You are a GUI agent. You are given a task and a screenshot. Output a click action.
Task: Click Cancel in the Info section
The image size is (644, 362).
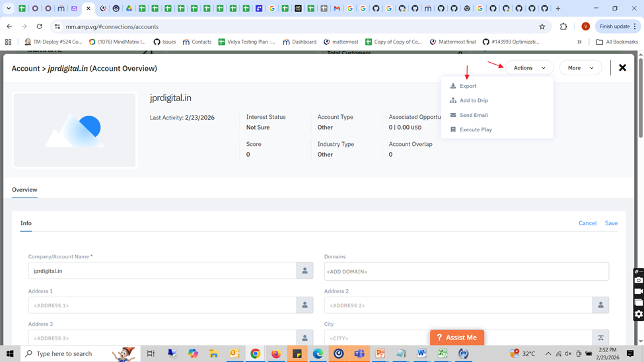pos(587,223)
